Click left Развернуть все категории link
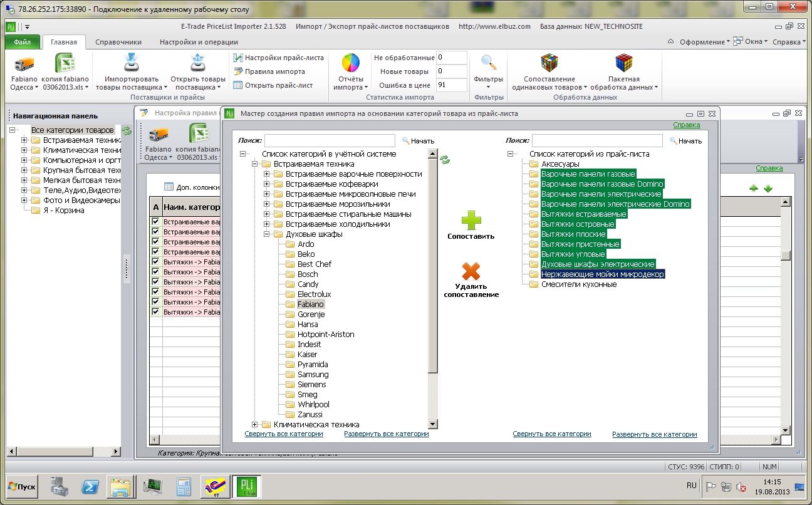Image resolution: width=812 pixels, height=505 pixels. coord(387,434)
